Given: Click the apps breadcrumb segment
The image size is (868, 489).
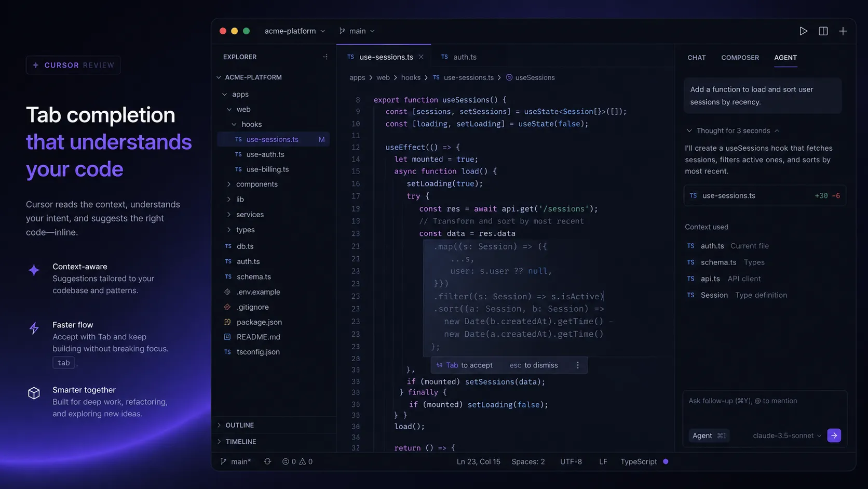Looking at the screenshot, I should tap(357, 77).
